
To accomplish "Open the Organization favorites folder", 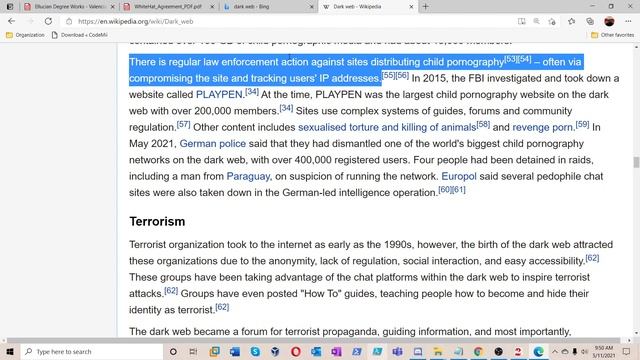I will 25,35.
